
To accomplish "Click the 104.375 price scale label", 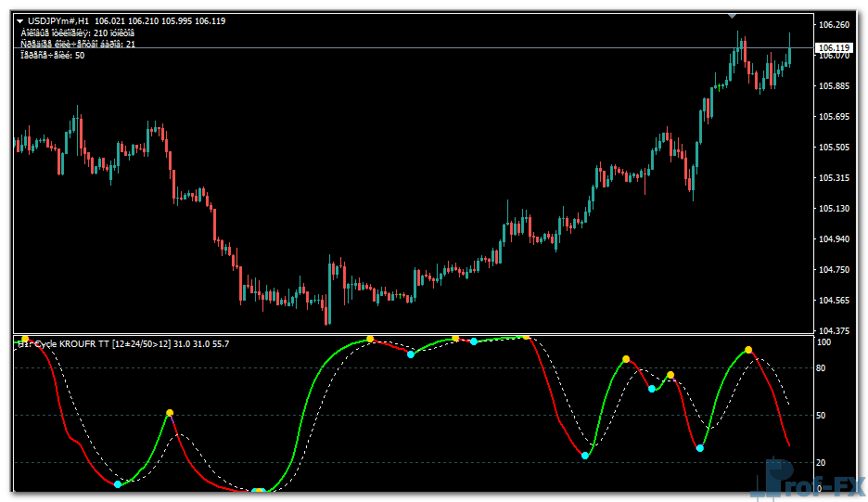I will point(835,331).
